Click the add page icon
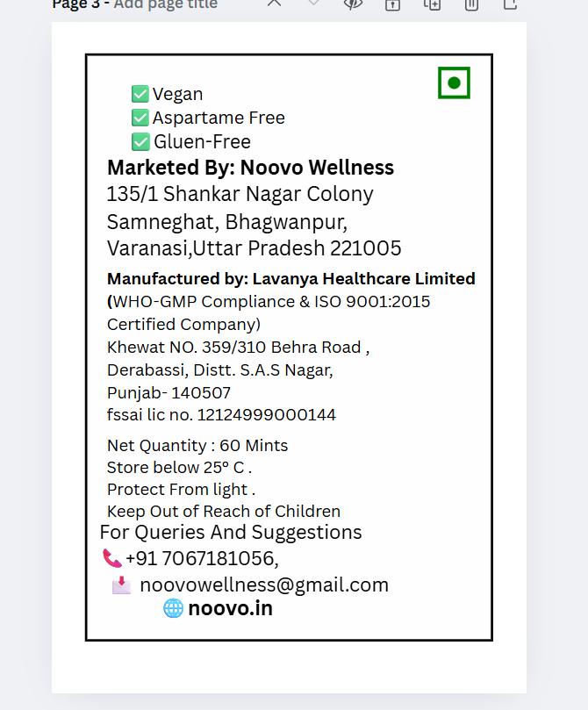The image size is (588, 710). click(x=510, y=4)
